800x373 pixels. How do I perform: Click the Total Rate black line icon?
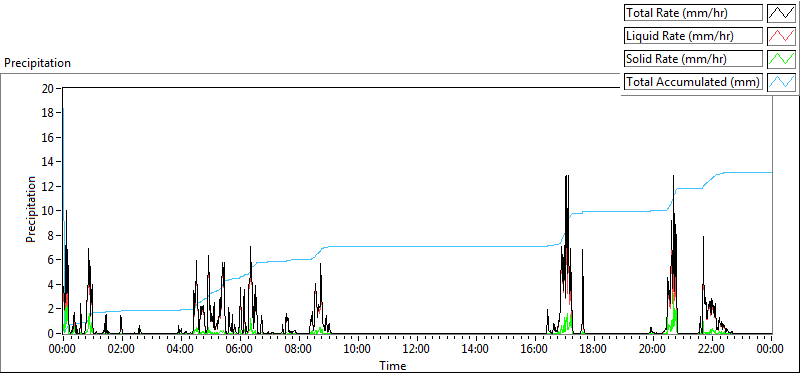click(x=782, y=13)
